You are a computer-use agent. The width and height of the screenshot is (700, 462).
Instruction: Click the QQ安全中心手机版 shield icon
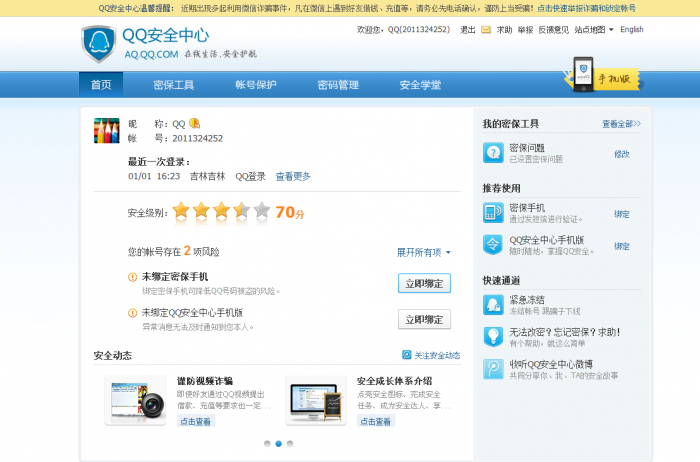493,245
